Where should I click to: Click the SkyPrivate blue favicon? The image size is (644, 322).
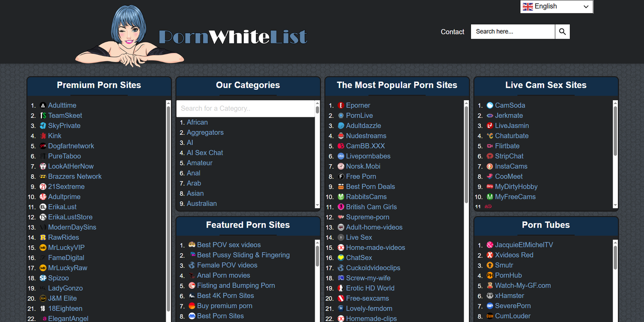click(43, 126)
